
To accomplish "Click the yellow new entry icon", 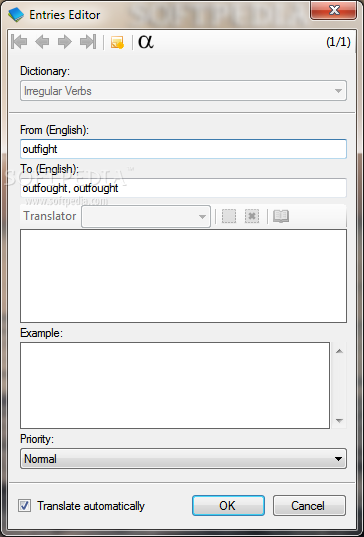I will click(117, 42).
